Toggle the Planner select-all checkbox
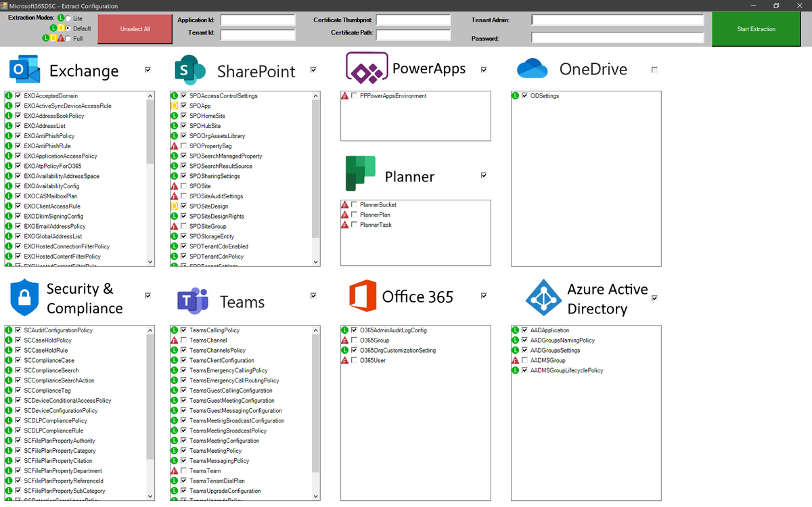The image size is (812, 507). pos(484,175)
